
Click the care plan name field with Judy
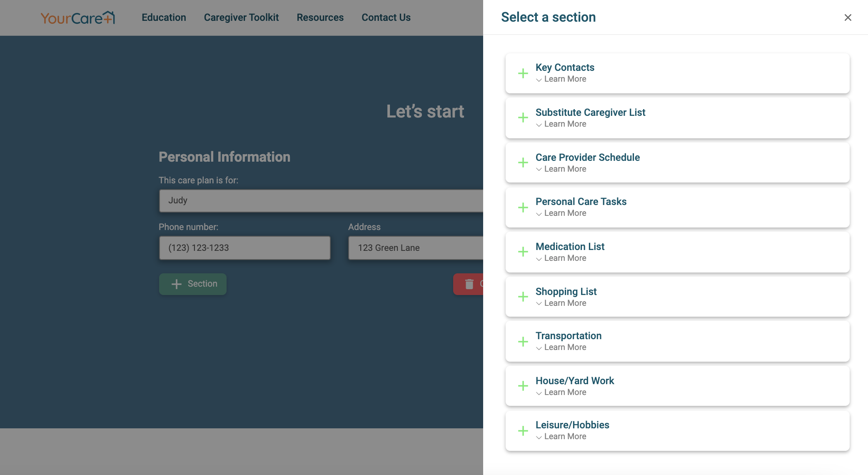coord(321,201)
